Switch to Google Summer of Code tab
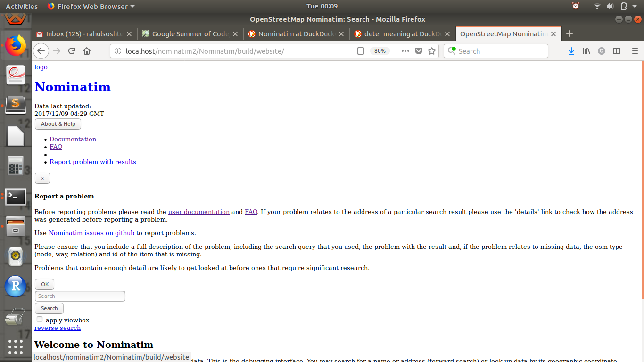Screen dimensions: 644x362 tap(190, 34)
